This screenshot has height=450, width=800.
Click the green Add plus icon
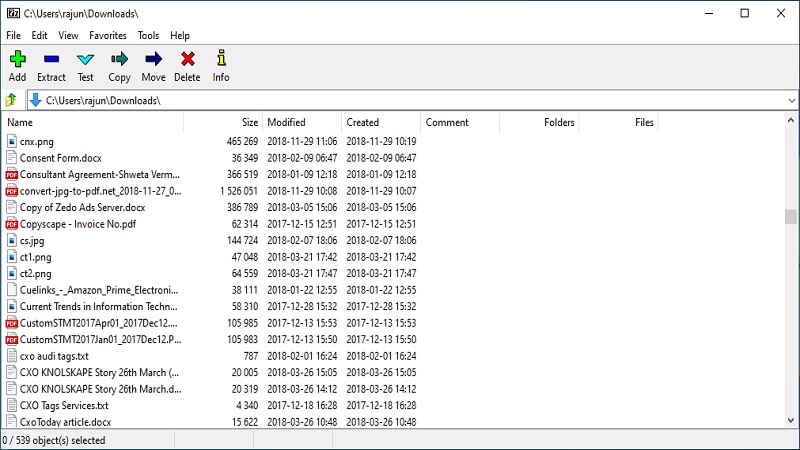pyautogui.click(x=17, y=59)
